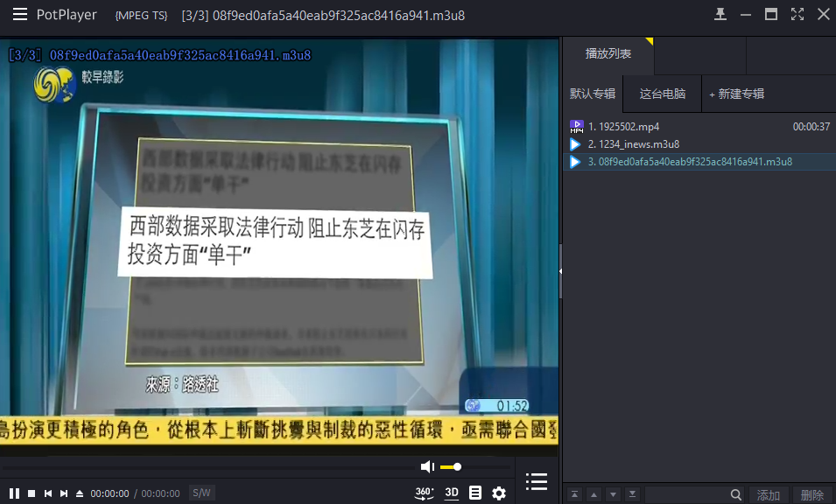The width and height of the screenshot is (836, 504).
Task: Focus the playlist search field
Action: click(686, 494)
